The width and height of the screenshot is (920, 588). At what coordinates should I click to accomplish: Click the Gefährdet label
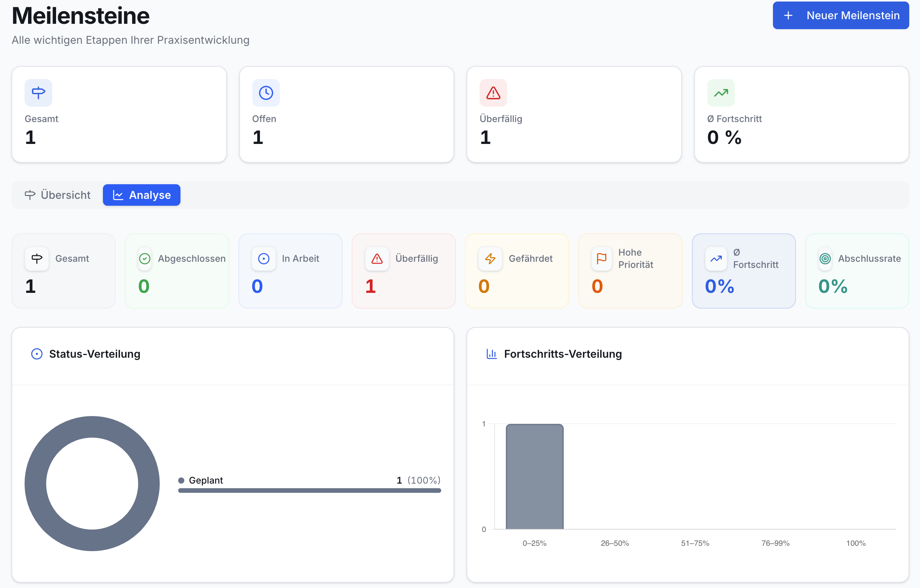(x=531, y=259)
